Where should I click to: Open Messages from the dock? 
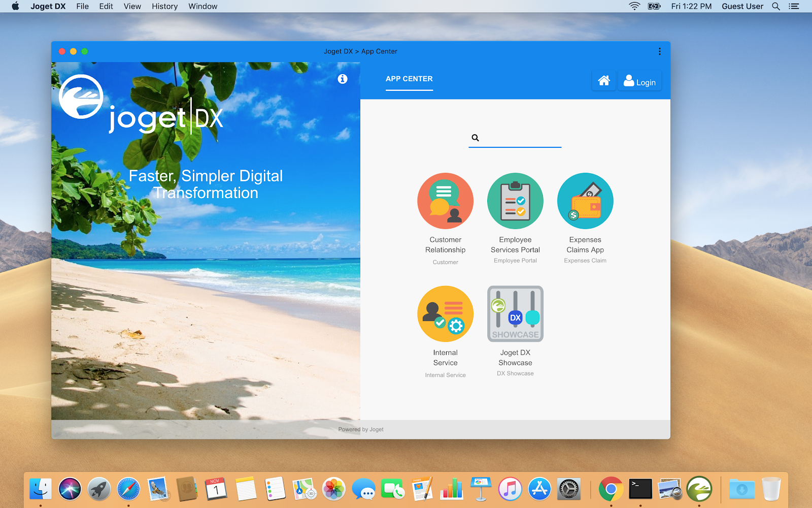pos(363,489)
